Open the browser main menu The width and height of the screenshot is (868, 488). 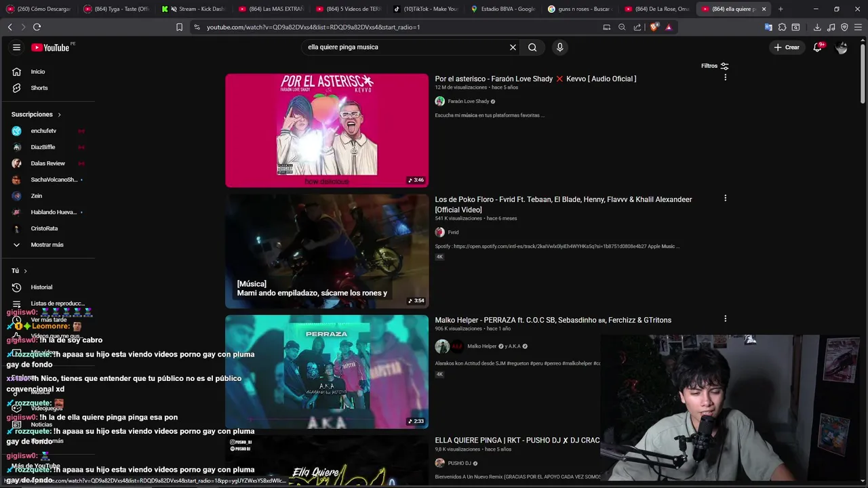[858, 27]
